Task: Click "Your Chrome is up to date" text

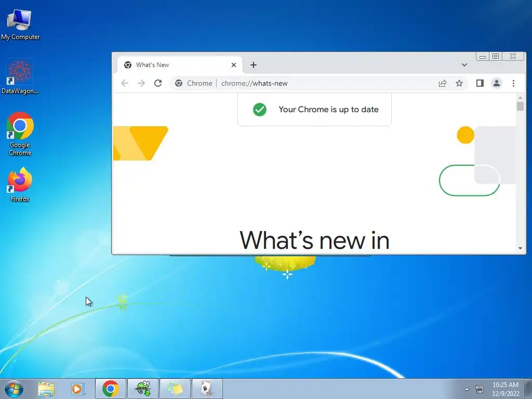Action: coord(328,109)
